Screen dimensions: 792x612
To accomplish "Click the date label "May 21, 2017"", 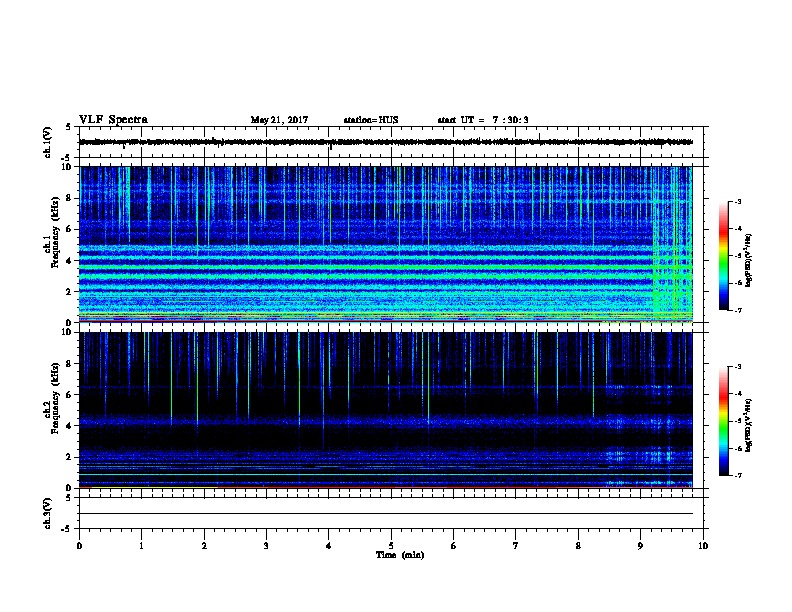I will (x=279, y=120).
